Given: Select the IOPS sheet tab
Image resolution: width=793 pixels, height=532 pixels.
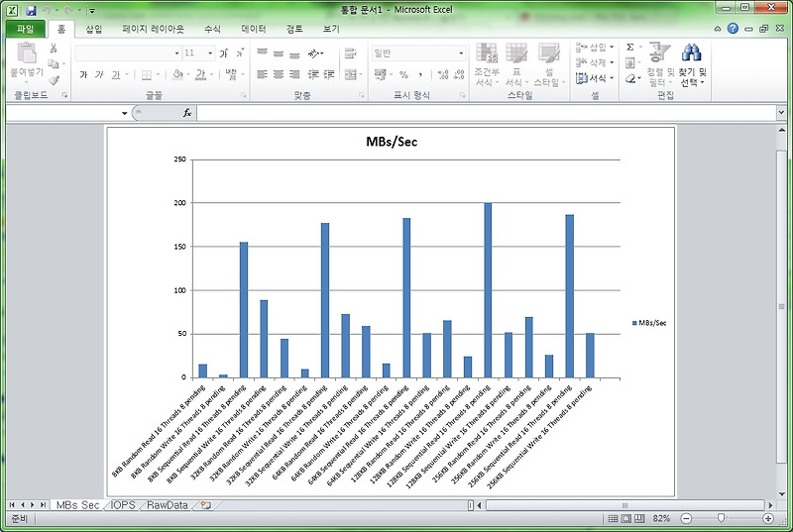Looking at the screenshot, I should 123,504.
